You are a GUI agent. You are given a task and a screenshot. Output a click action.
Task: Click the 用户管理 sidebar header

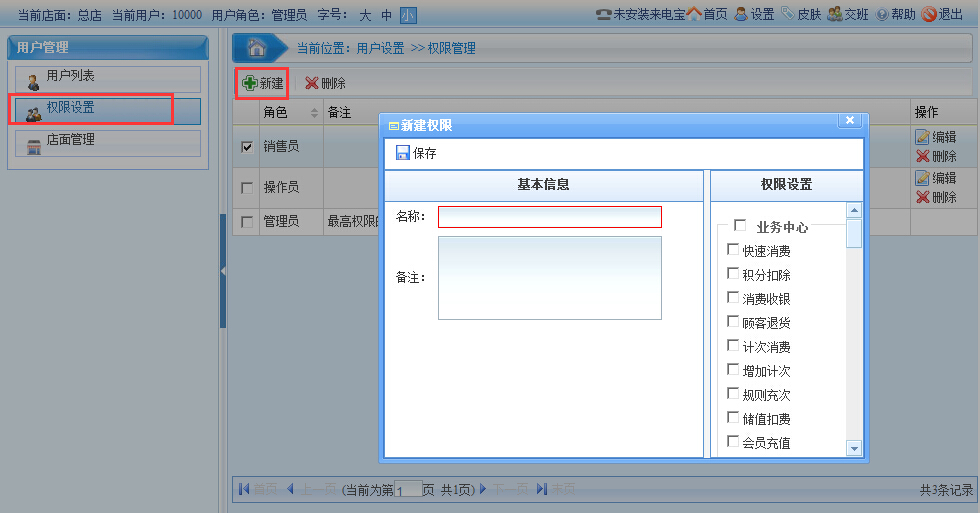pos(108,47)
